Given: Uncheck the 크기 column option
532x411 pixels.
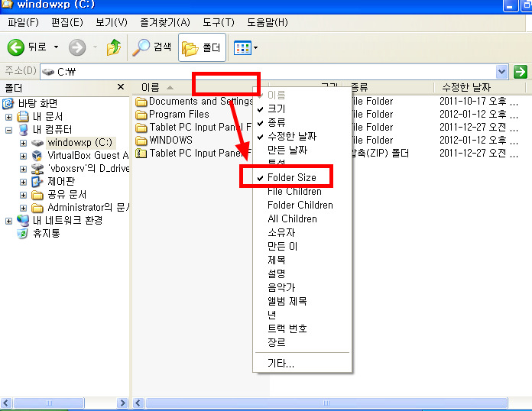Looking at the screenshot, I should coord(277,109).
